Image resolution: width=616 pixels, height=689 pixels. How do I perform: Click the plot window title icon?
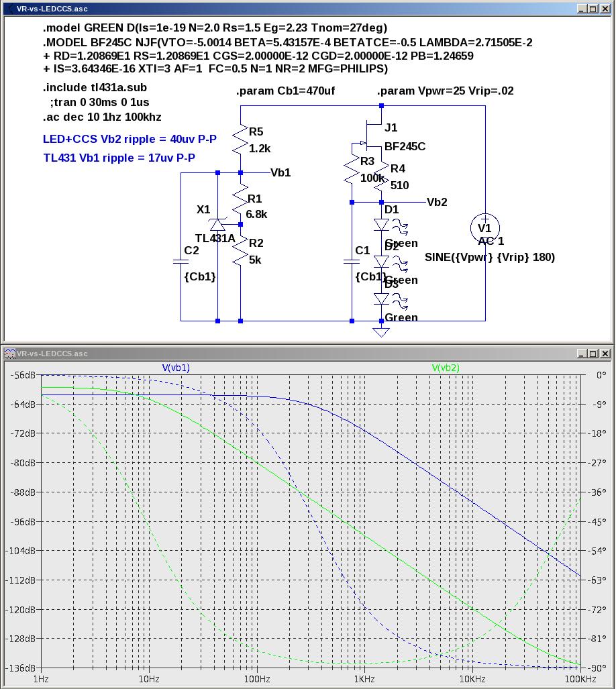point(9,354)
